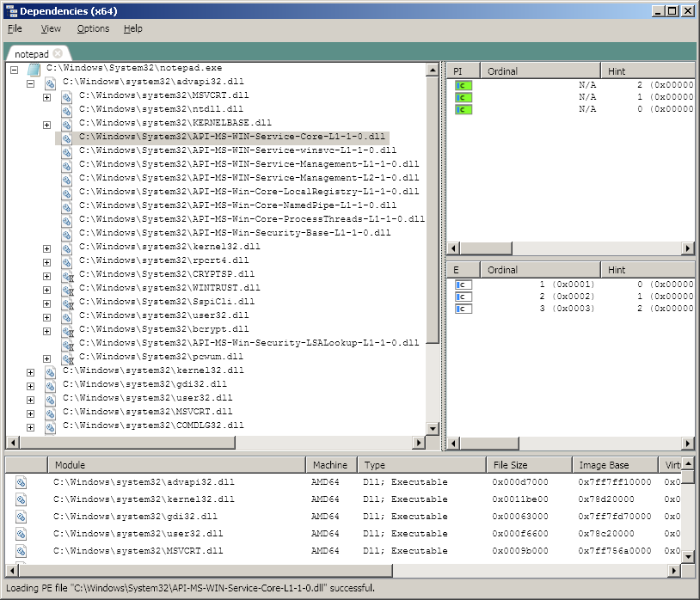Sort module list by Image Base column
This screenshot has height=600, width=700.
[x=615, y=465]
